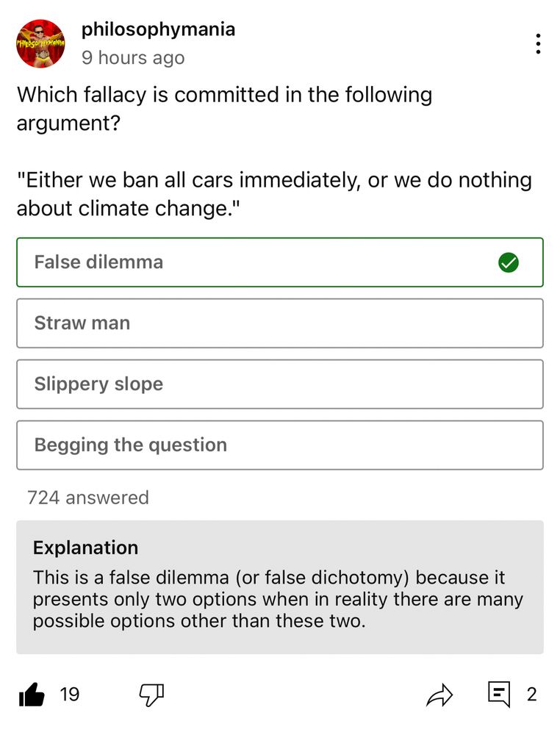Click the "724 answered" count text

point(88,498)
